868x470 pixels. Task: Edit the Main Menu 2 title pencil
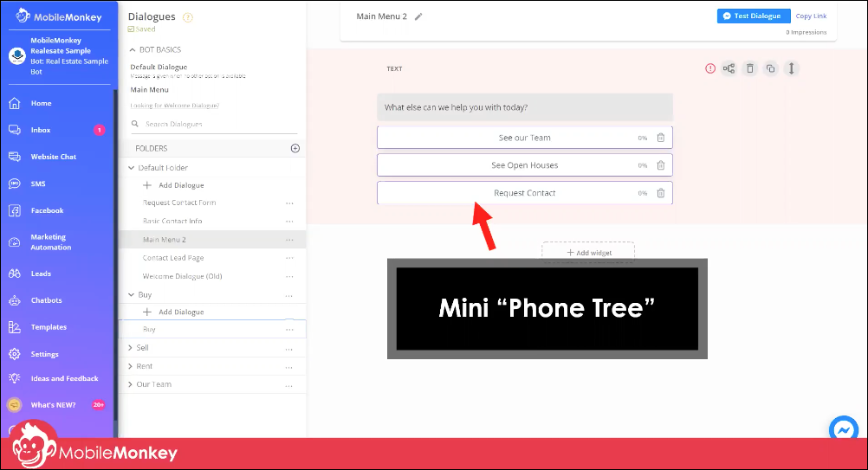coord(418,16)
